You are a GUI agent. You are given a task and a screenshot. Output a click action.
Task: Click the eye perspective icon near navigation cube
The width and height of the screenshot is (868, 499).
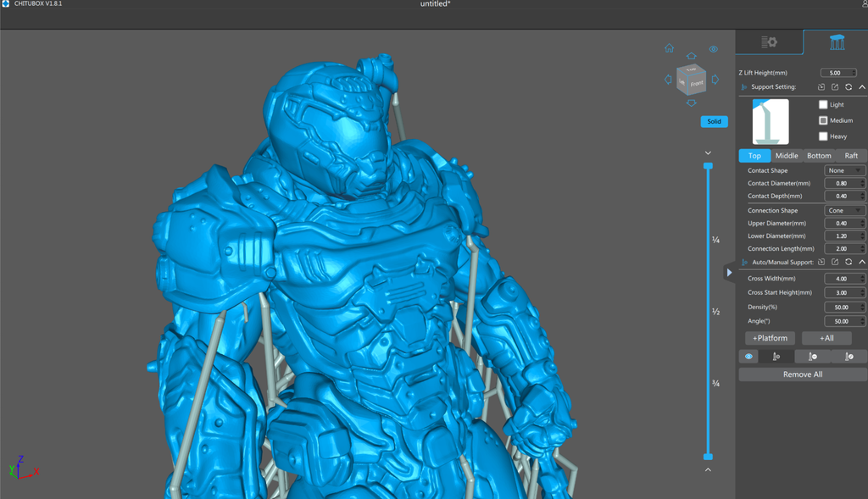tap(713, 48)
